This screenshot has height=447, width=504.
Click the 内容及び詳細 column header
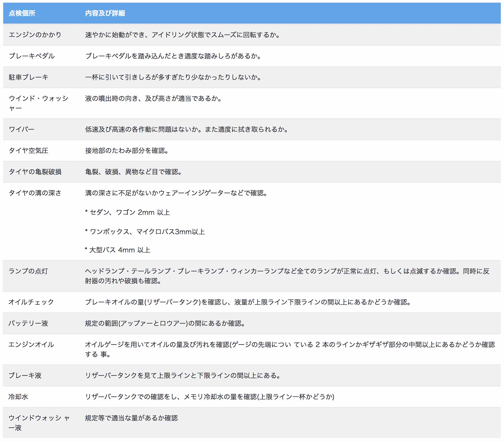[105, 13]
